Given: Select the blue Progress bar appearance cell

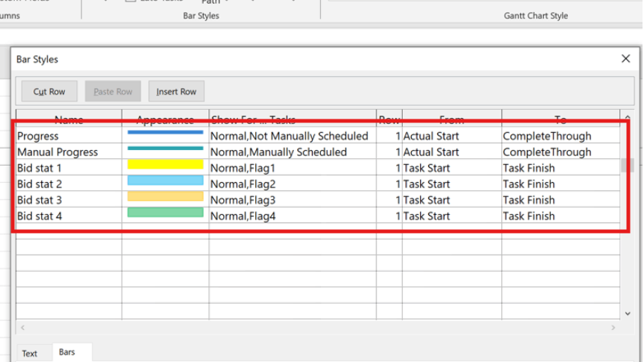Looking at the screenshot, I should tap(165, 136).
